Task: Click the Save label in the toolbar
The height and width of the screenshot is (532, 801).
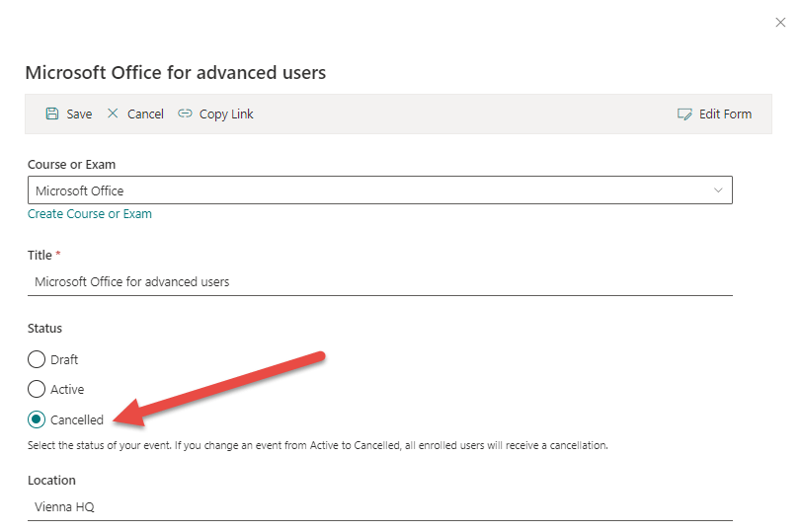Action: click(x=79, y=114)
